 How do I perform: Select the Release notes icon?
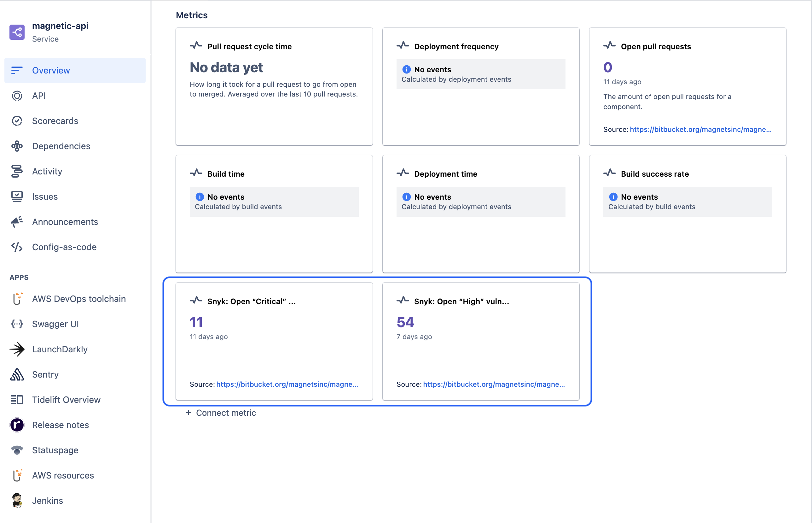(17, 425)
